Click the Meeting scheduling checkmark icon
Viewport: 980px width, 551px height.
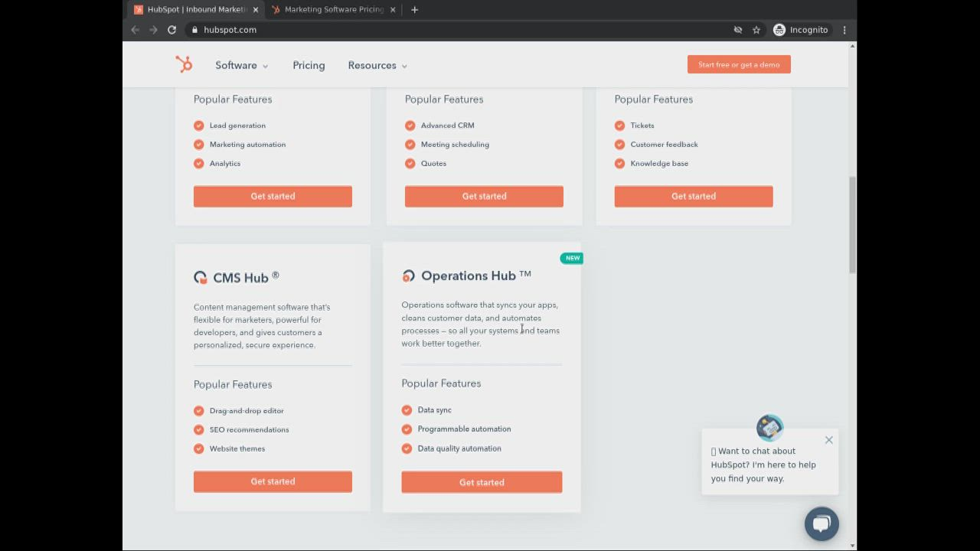click(x=410, y=145)
